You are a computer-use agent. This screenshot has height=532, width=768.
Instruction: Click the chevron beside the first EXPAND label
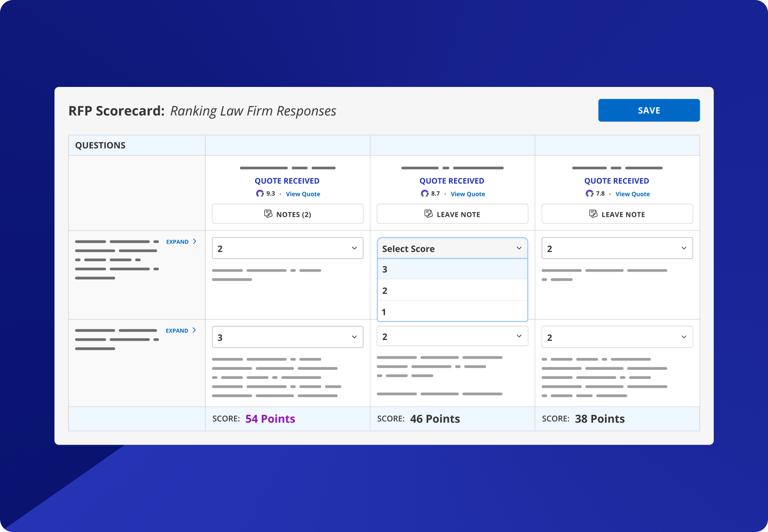(x=195, y=241)
